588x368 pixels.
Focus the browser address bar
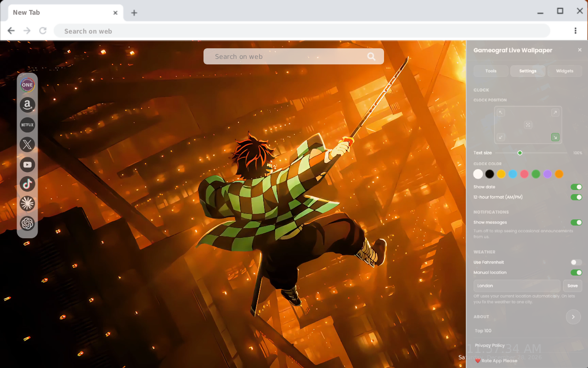click(x=302, y=31)
